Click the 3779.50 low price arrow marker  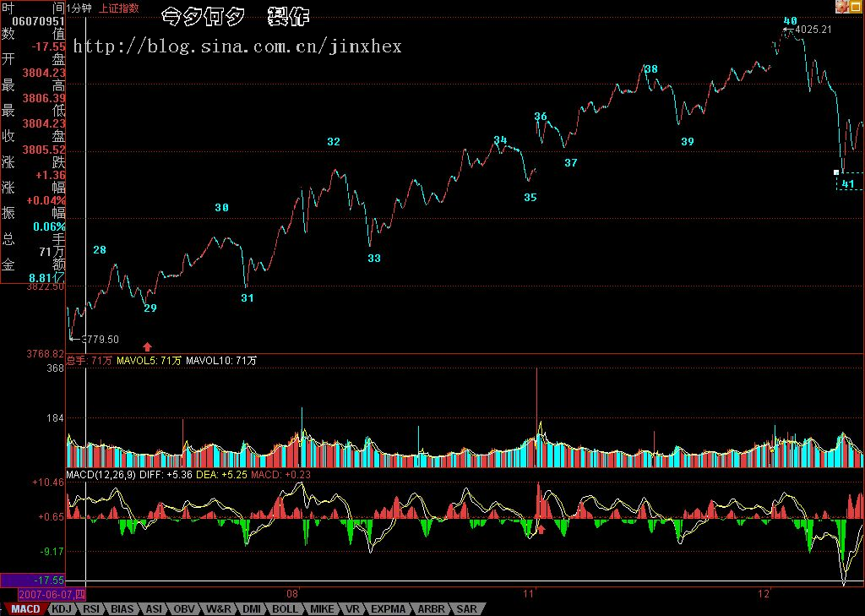(74, 339)
